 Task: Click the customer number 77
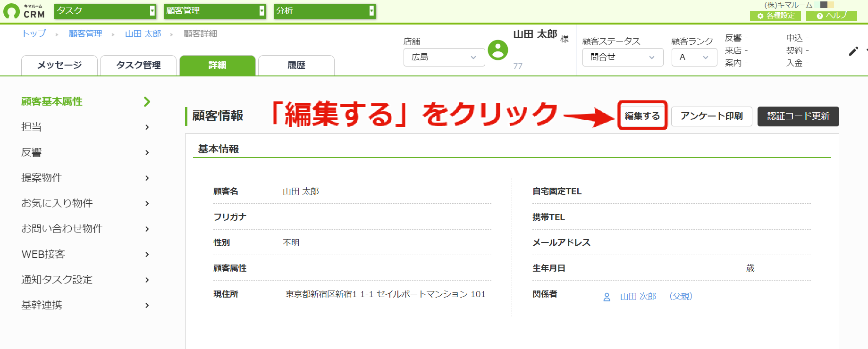coord(518,66)
